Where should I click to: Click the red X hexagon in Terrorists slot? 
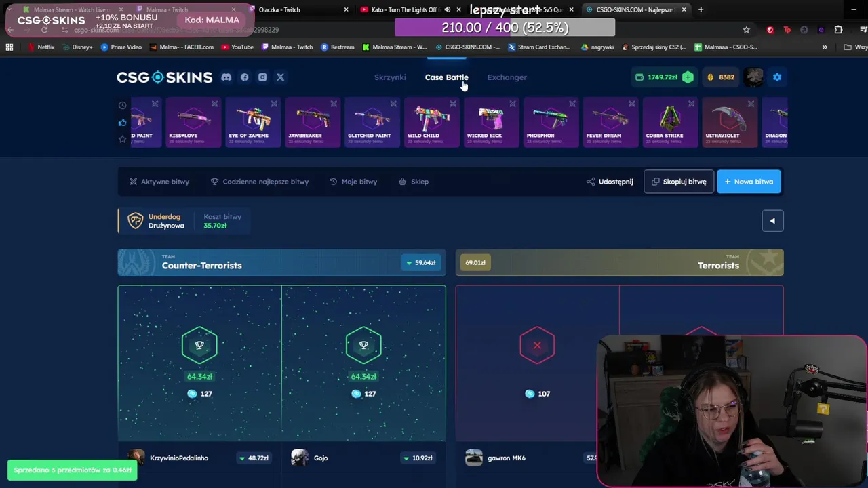point(537,345)
